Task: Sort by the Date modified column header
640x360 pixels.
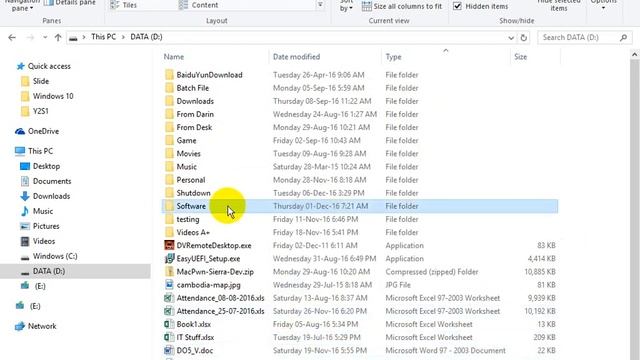Action: point(296,57)
